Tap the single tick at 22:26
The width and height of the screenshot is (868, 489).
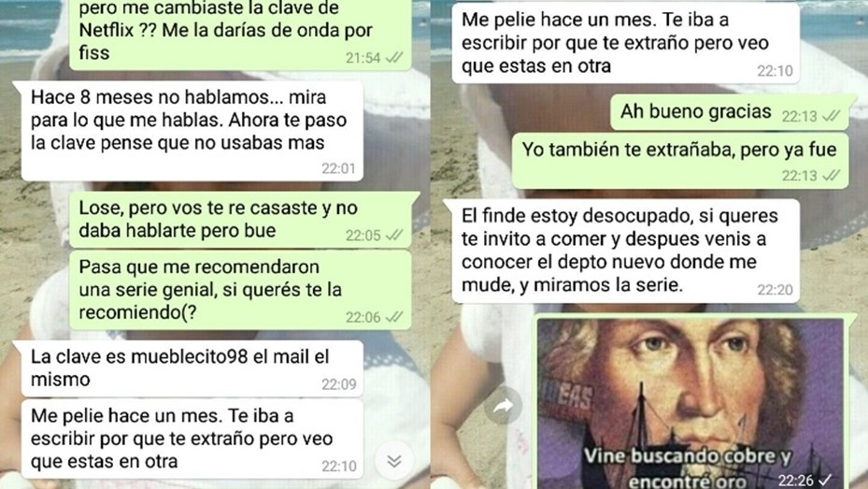tap(825, 480)
